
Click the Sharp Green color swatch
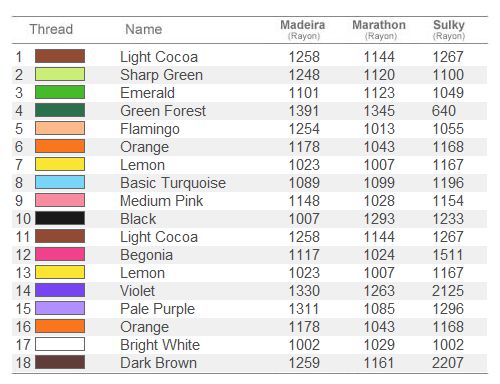click(x=60, y=74)
